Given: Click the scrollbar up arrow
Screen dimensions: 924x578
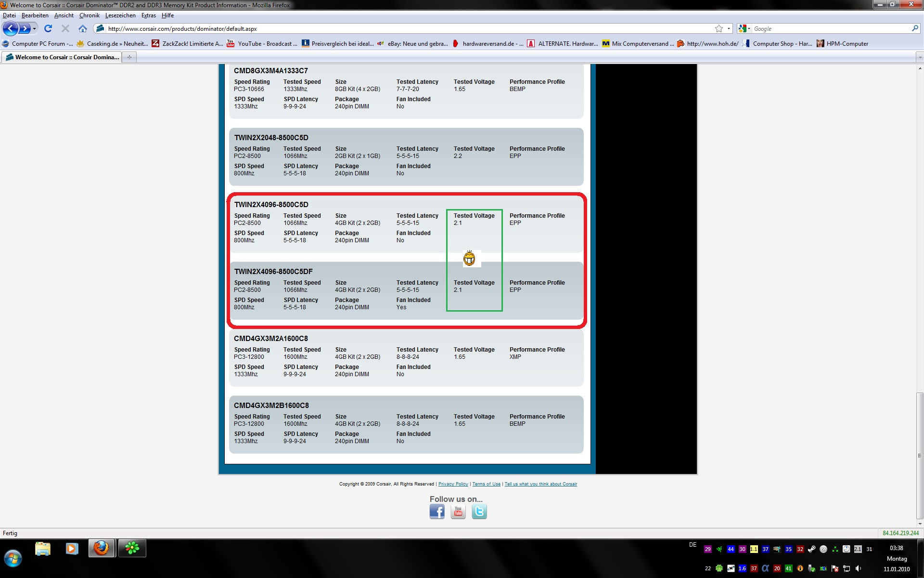Looking at the screenshot, I should pos(920,68).
